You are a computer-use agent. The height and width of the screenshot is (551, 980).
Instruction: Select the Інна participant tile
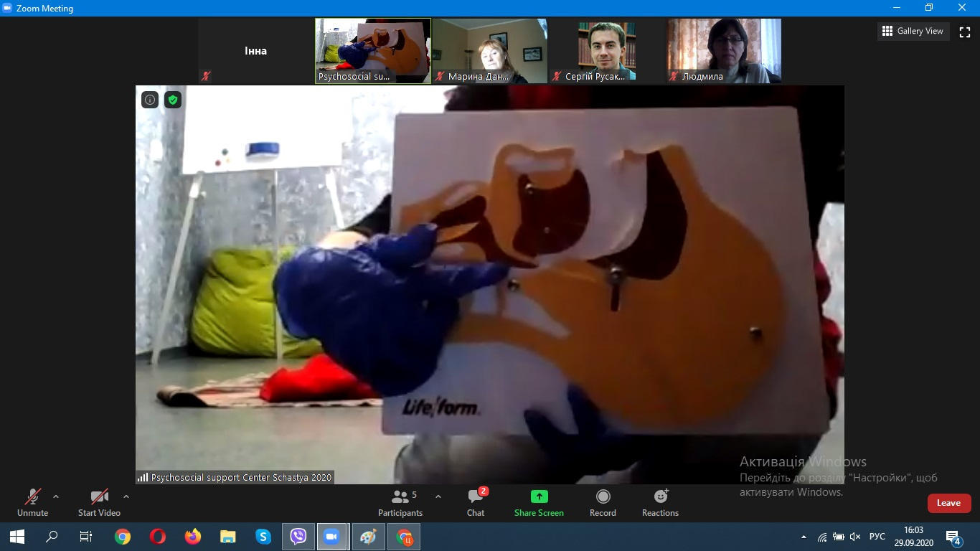pos(255,51)
